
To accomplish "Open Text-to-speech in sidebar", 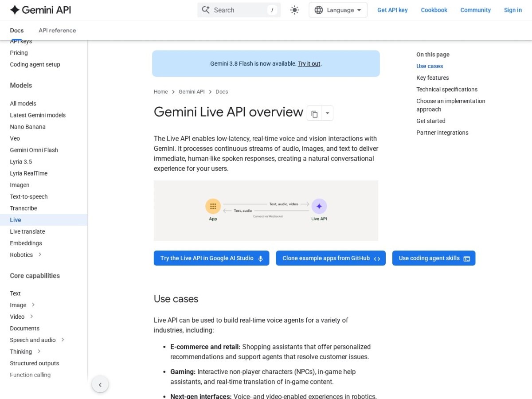I will pyautogui.click(x=28, y=196).
